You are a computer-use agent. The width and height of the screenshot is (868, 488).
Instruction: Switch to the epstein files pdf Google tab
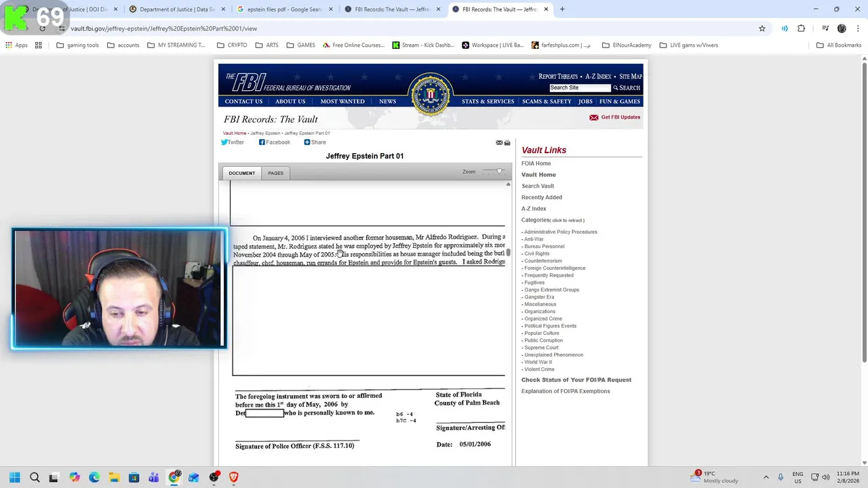[284, 9]
